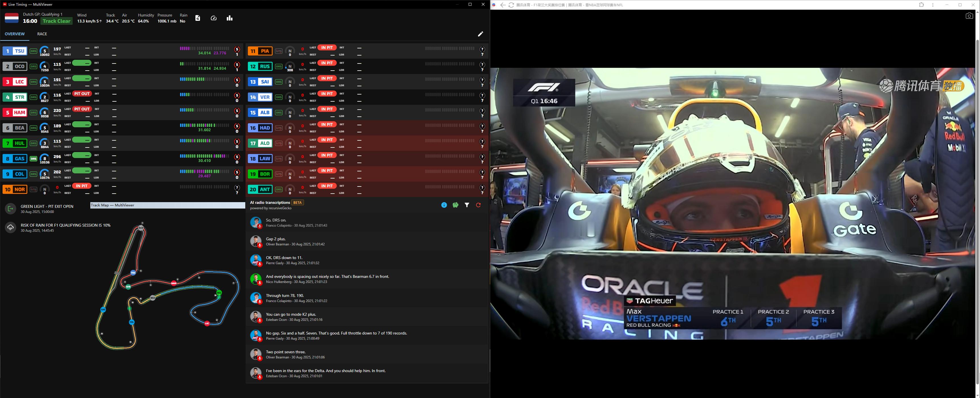
Task: Open the bar chart data icon
Action: (x=229, y=18)
